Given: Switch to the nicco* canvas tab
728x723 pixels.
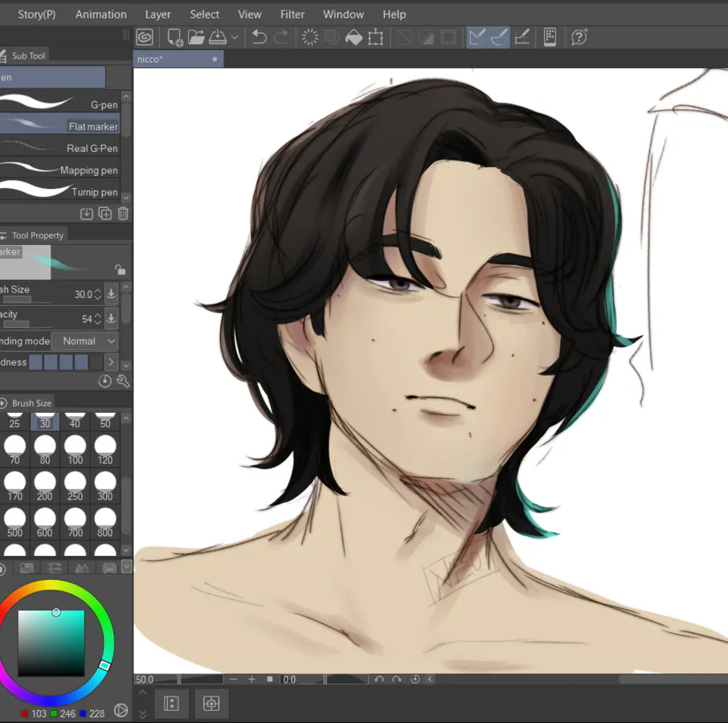Looking at the screenshot, I should coord(178,59).
